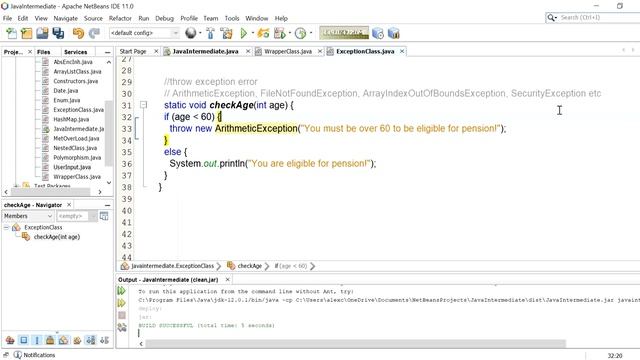Viewport: 640px width, 360px height.
Task: Open Debug project dropdown arrow
Action: click(x=289, y=33)
